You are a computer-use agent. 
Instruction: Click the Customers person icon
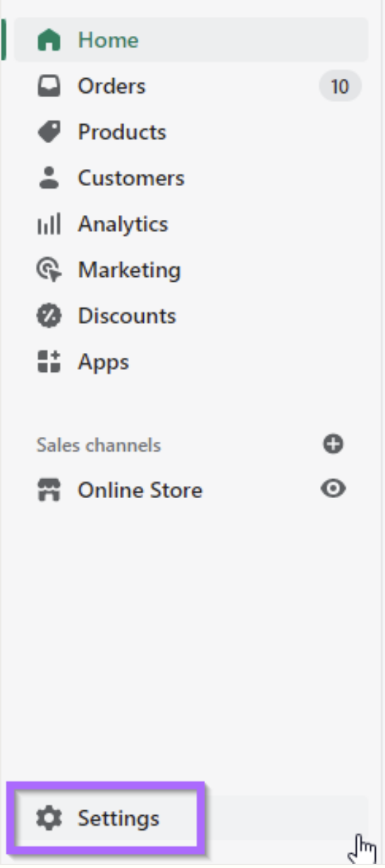point(49,178)
